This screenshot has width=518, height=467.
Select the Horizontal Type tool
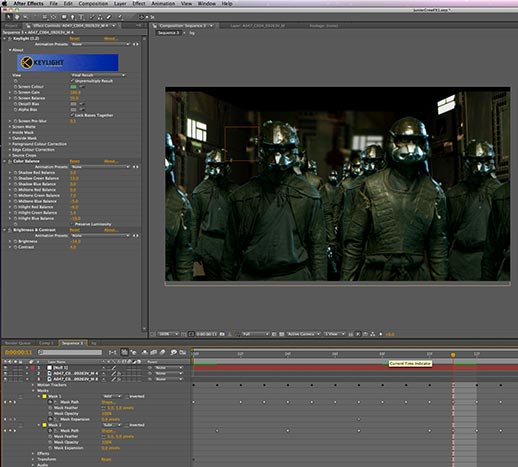point(81,17)
